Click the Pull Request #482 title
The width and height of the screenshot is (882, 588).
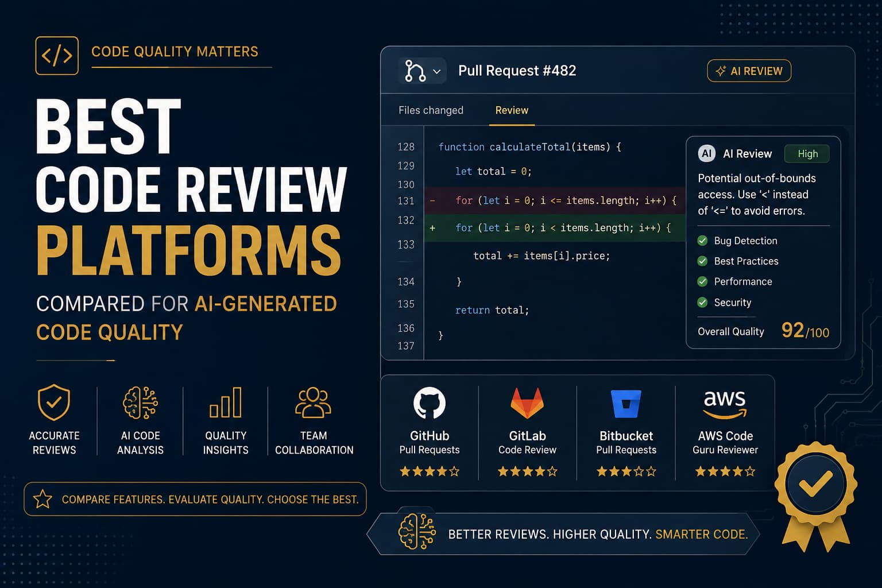click(517, 71)
